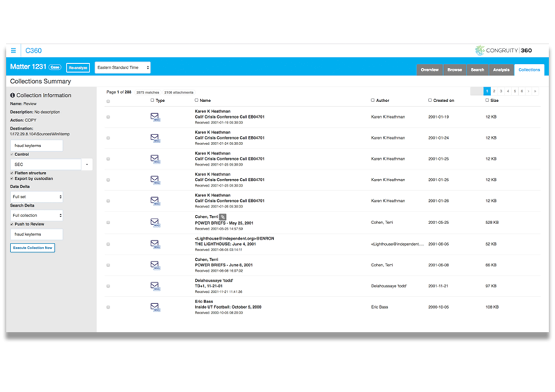This screenshot has width=555, height=392.
Task: Toggle the Control checkbox
Action: [12, 155]
